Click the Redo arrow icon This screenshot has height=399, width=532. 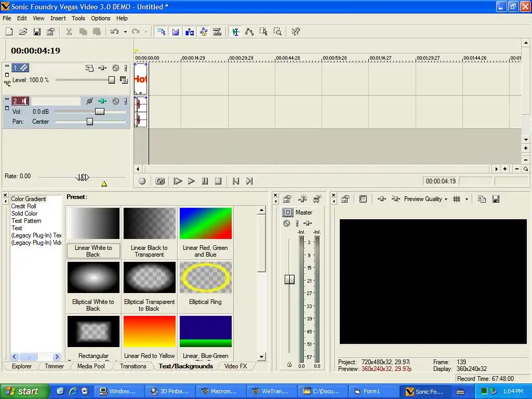[136, 32]
